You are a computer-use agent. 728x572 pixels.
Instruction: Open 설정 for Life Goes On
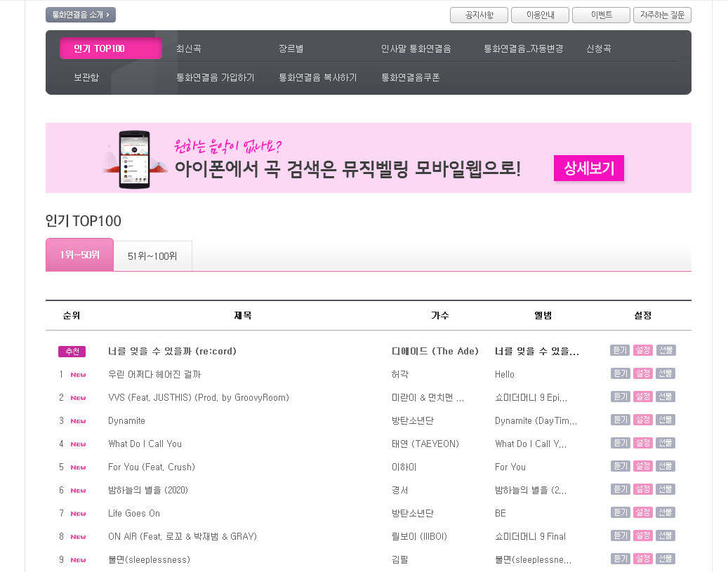coord(642,512)
